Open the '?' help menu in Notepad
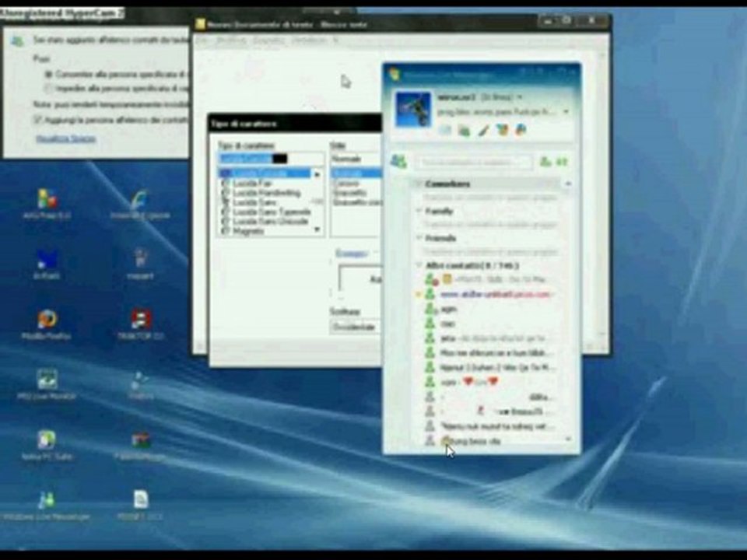The image size is (747, 560). (335, 40)
